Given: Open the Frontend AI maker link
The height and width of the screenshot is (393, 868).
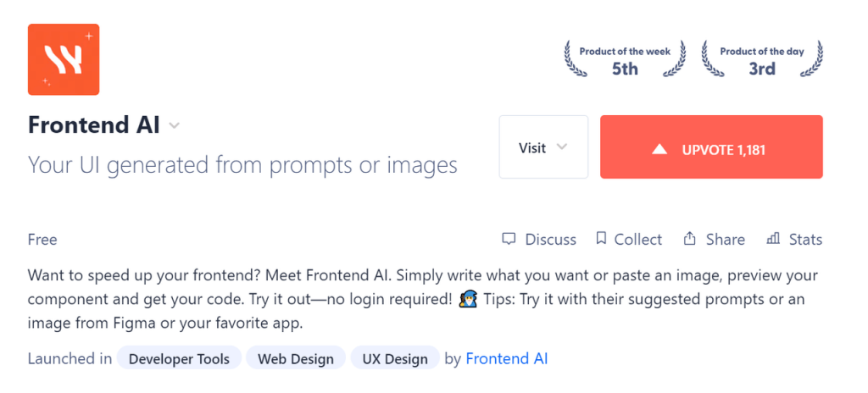Looking at the screenshot, I should click(507, 358).
